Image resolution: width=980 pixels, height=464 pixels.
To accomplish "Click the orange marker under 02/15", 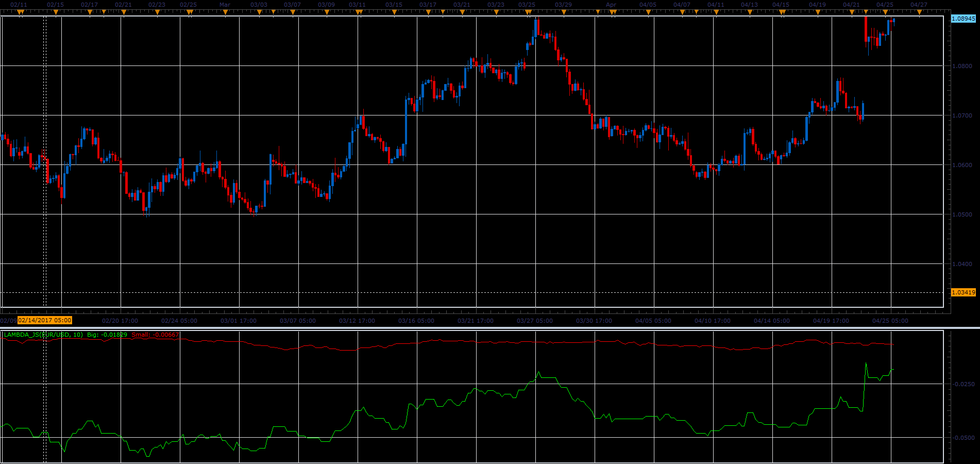I will pyautogui.click(x=56, y=12).
